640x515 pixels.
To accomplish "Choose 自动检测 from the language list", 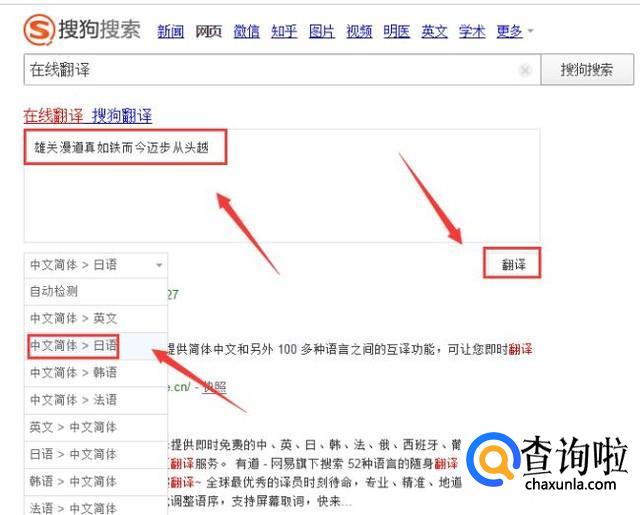I will [x=96, y=292].
